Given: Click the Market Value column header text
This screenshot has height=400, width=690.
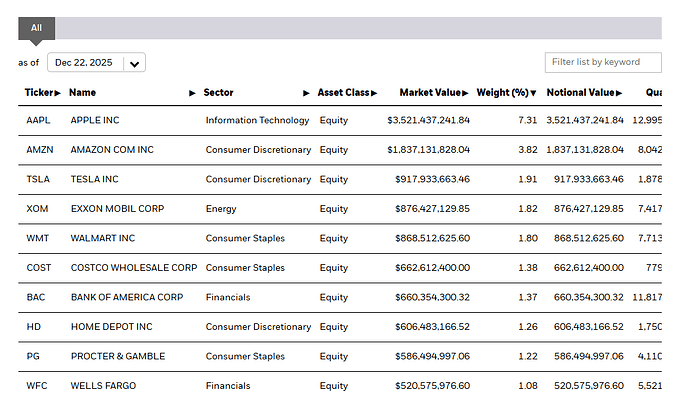Looking at the screenshot, I should [x=430, y=93].
